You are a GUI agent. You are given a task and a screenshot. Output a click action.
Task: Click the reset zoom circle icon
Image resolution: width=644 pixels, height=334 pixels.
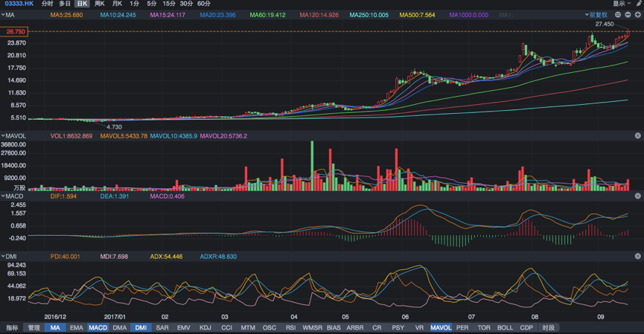(x=618, y=15)
